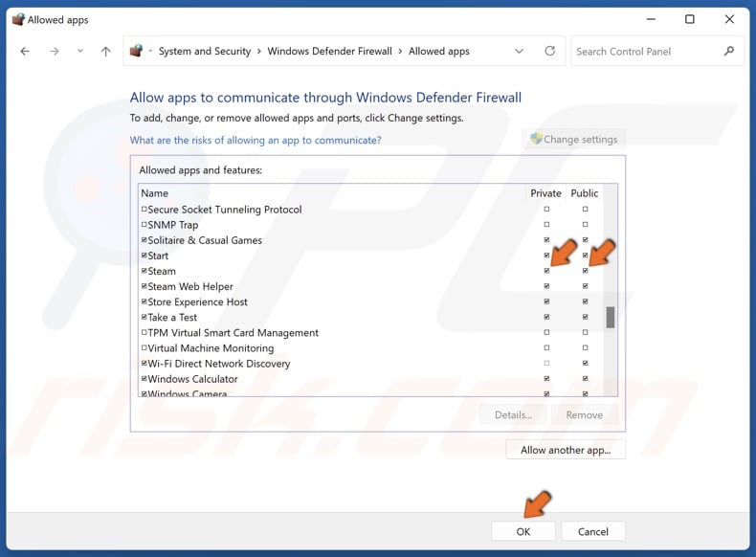Screen dimensions: 756x557
Task: Go back with the back arrow
Action: tap(25, 51)
